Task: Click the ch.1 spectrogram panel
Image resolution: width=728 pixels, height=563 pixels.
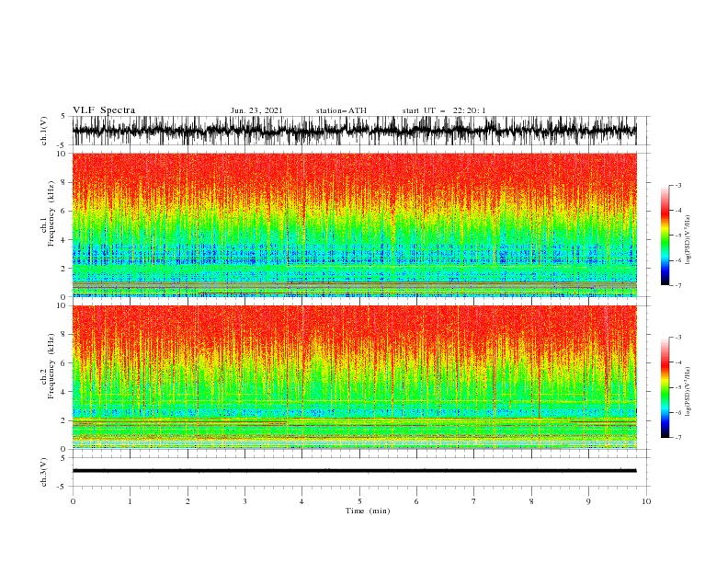Action: (x=354, y=224)
